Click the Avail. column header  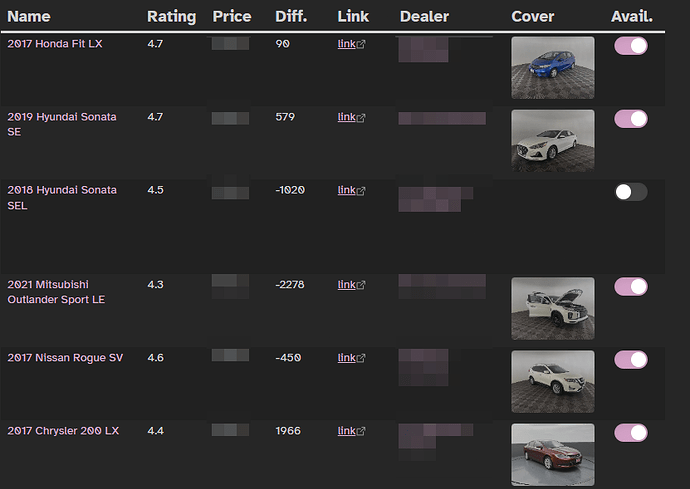[x=631, y=17]
